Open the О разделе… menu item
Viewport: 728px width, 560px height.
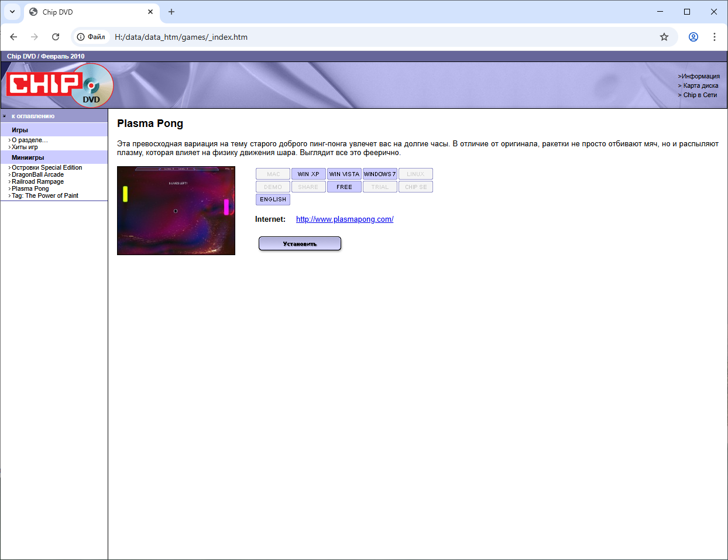click(x=30, y=140)
